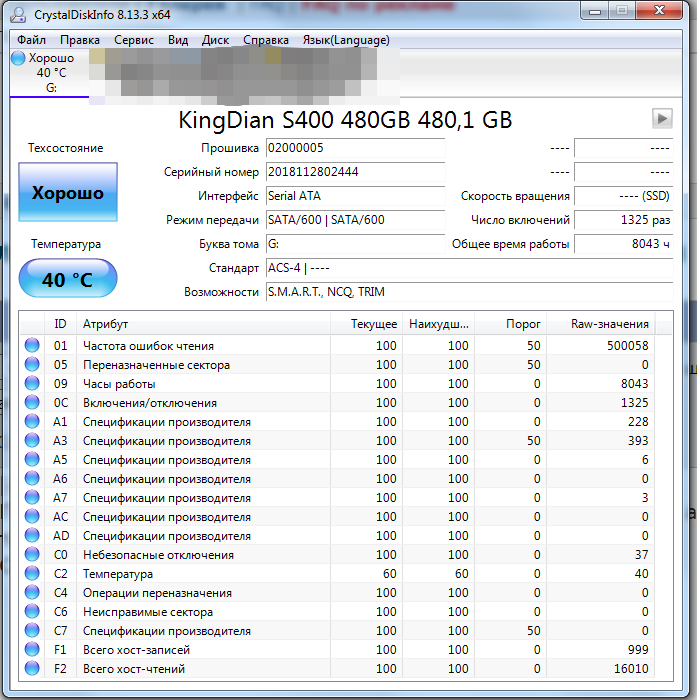The height and width of the screenshot is (700, 697).
Task: Click status circle for attribute A7
Action: tap(32, 497)
